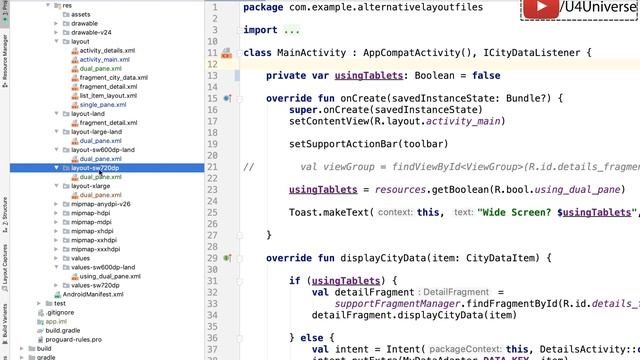The width and height of the screenshot is (640, 360).
Task: Collapse the values-sw600dp-land folder
Action: (x=56, y=267)
